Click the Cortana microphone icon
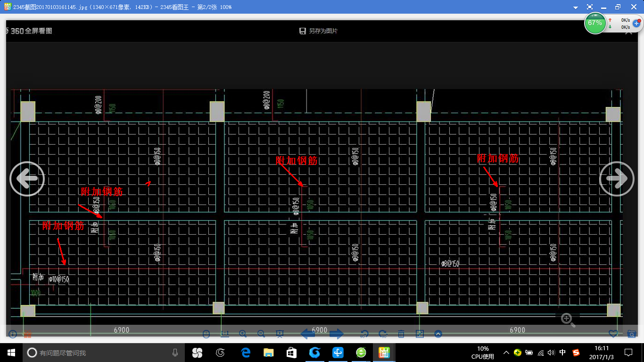Screen dimensions: 644x362 click(x=175, y=353)
